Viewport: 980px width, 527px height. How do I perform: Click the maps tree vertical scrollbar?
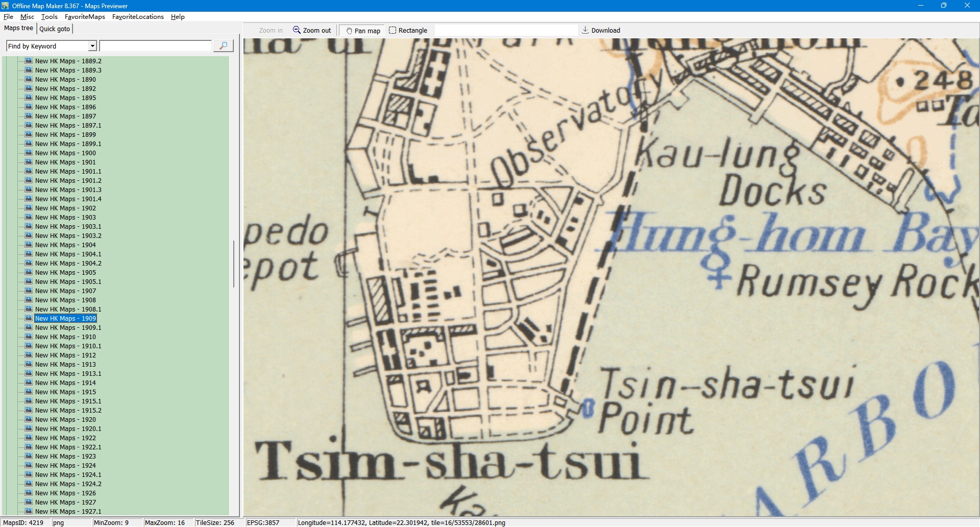(234, 263)
